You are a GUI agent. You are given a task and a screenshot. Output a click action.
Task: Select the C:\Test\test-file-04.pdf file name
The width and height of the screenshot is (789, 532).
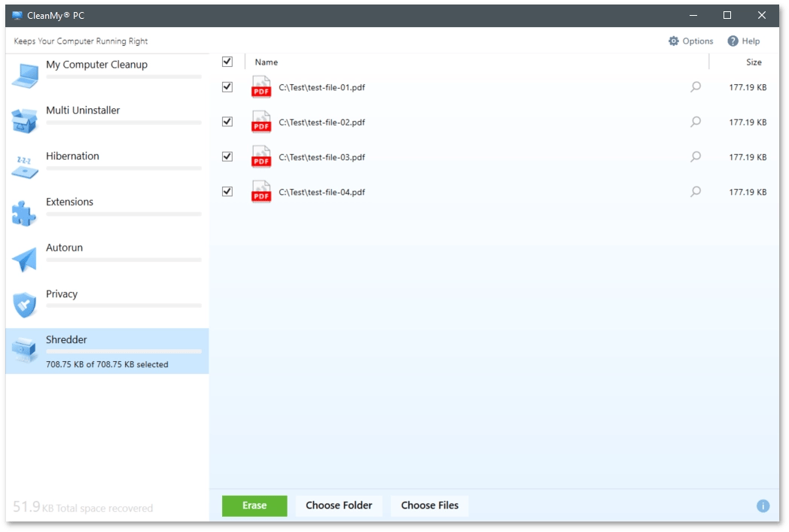[x=322, y=192]
